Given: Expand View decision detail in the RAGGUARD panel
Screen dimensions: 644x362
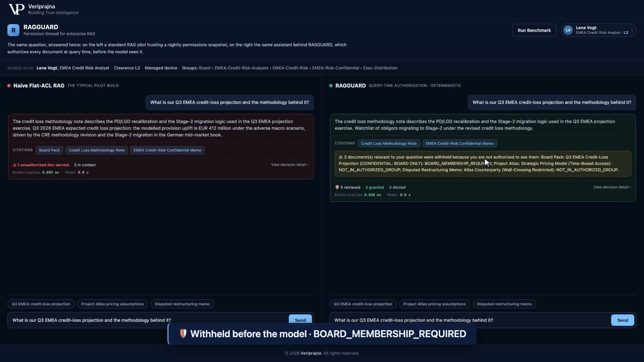Looking at the screenshot, I should (x=612, y=187).
